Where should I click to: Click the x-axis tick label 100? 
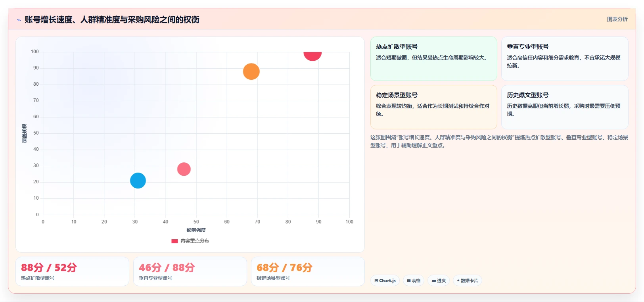tap(349, 222)
